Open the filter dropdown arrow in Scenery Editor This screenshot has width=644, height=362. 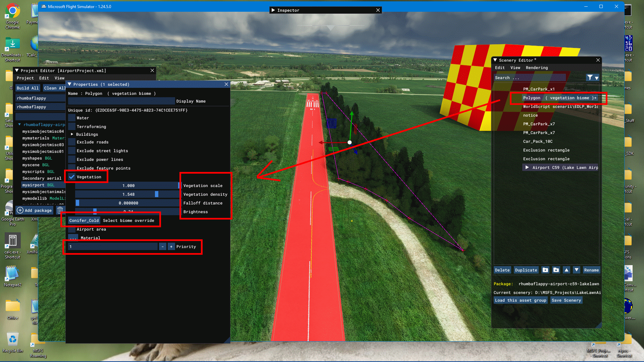tap(596, 78)
